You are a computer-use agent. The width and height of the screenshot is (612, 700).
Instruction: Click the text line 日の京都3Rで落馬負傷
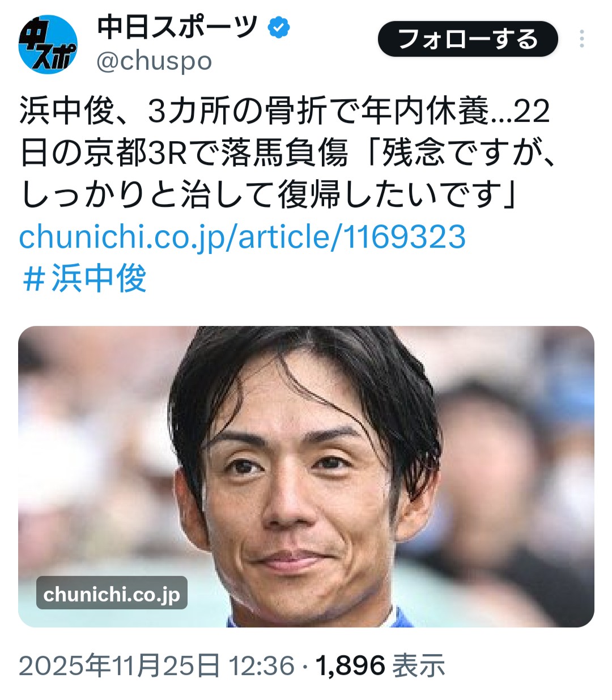184,153
